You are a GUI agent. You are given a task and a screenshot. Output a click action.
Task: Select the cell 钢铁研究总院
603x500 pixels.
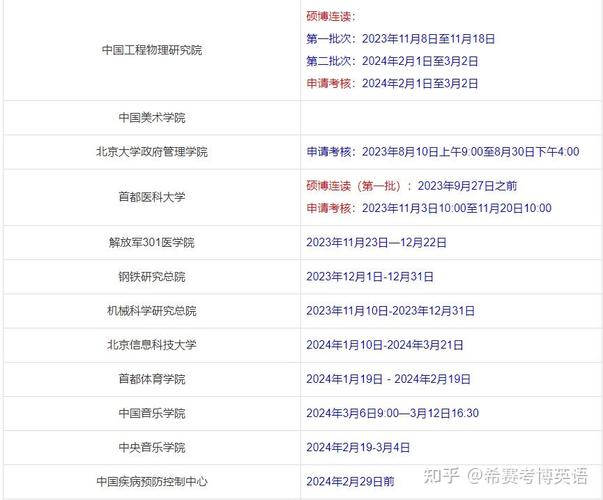point(152,277)
